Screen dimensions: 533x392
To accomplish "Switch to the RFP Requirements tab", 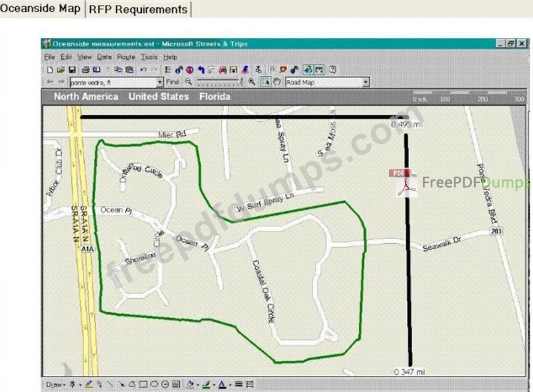I will click(138, 9).
